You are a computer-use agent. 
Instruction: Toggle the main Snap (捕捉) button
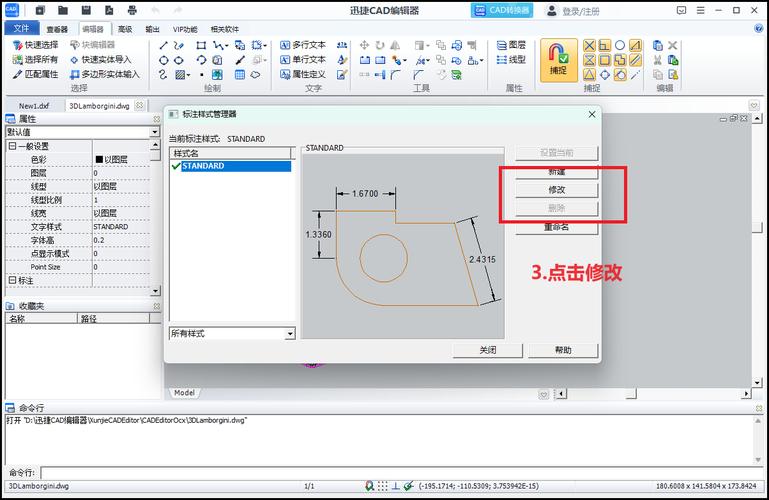click(559, 60)
